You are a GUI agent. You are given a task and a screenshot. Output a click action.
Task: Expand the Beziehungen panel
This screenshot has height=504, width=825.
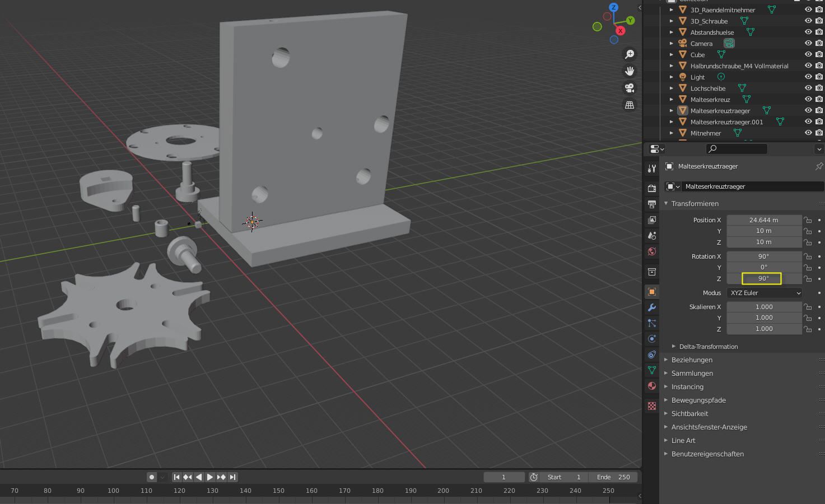(666, 360)
